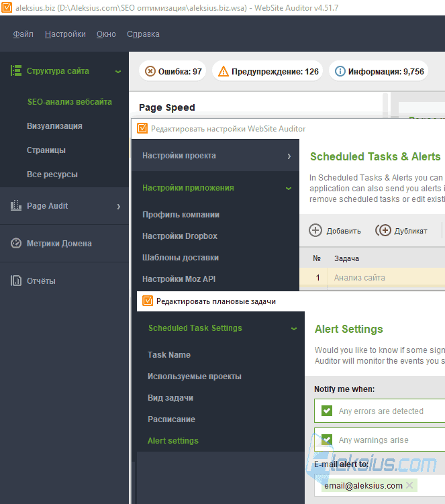445x504 pixels.
Task: Click the Отчёты report icon
Action: (16, 281)
